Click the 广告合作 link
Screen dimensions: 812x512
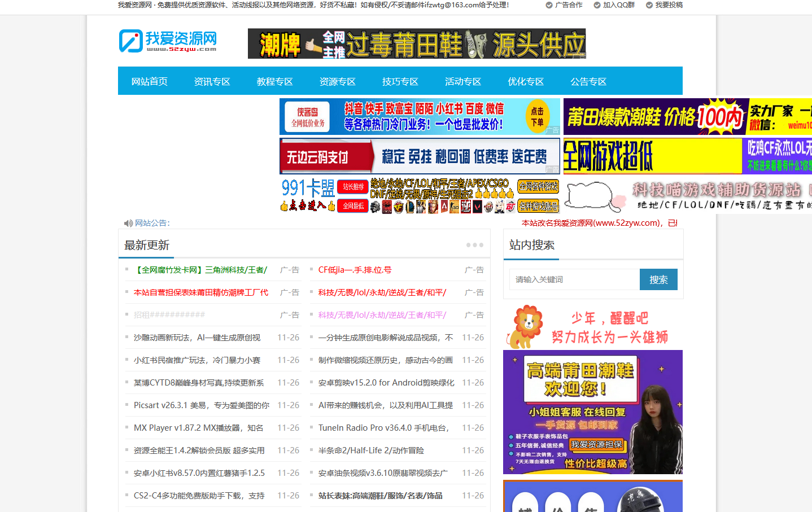pos(569,5)
